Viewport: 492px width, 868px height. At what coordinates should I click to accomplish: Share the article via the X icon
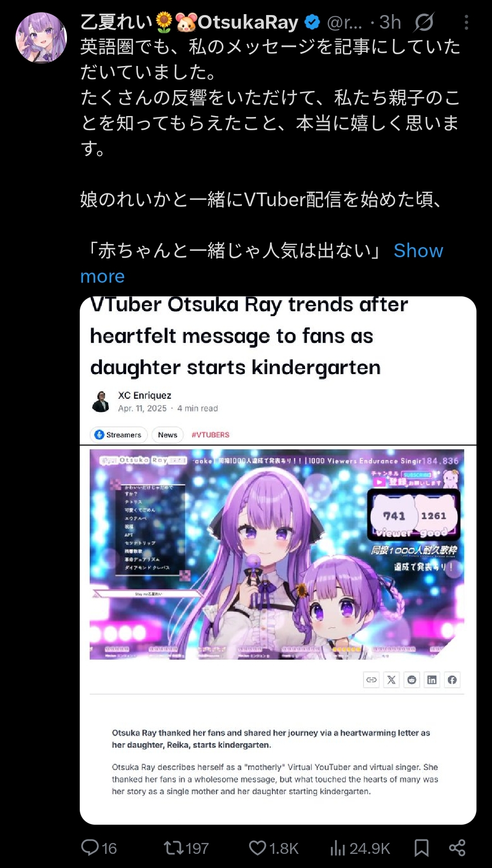click(391, 680)
